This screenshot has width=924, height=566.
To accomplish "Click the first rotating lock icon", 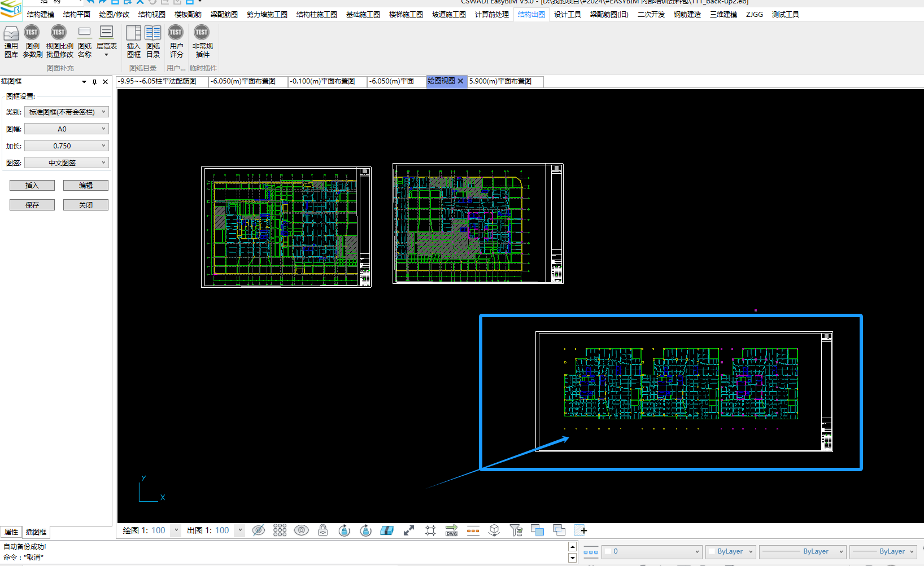I will pyautogui.click(x=345, y=530).
